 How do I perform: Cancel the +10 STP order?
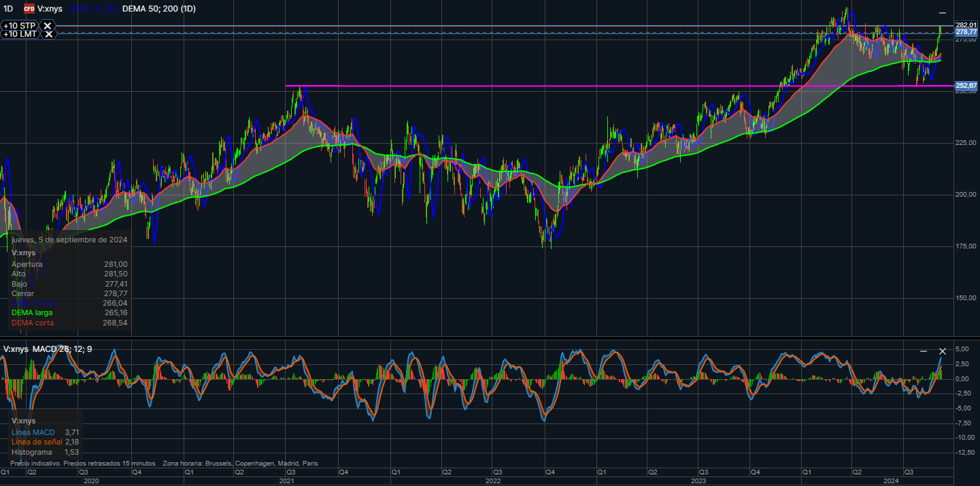48,26
